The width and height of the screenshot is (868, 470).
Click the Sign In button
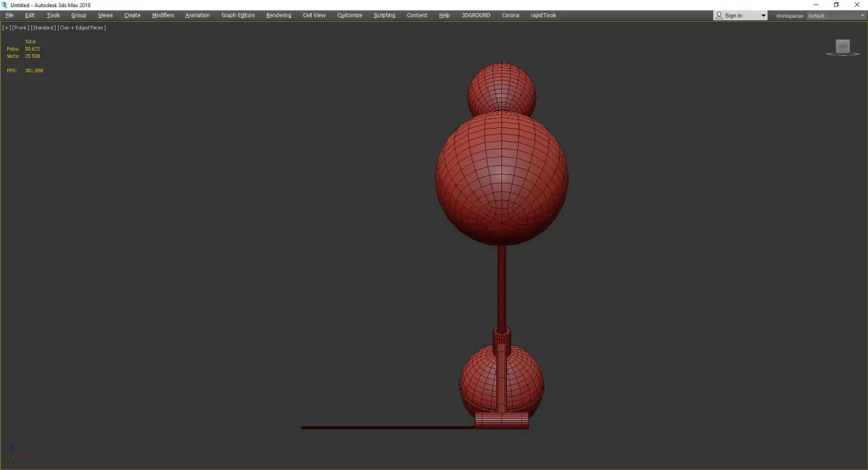pyautogui.click(x=733, y=15)
